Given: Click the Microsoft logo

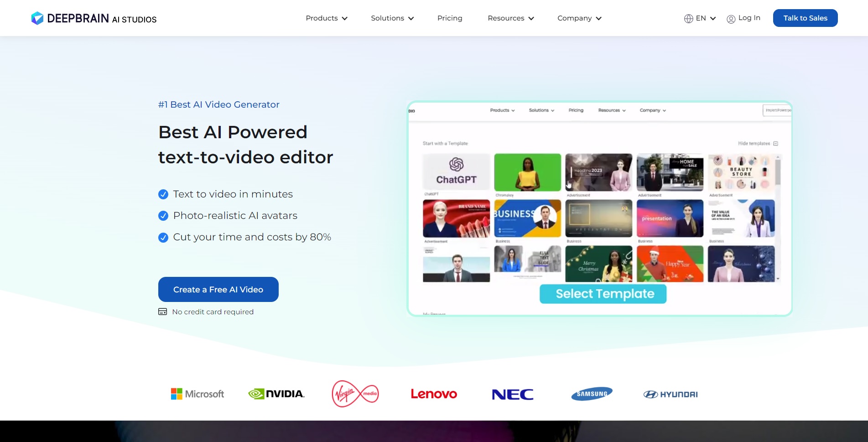Looking at the screenshot, I should (x=197, y=394).
